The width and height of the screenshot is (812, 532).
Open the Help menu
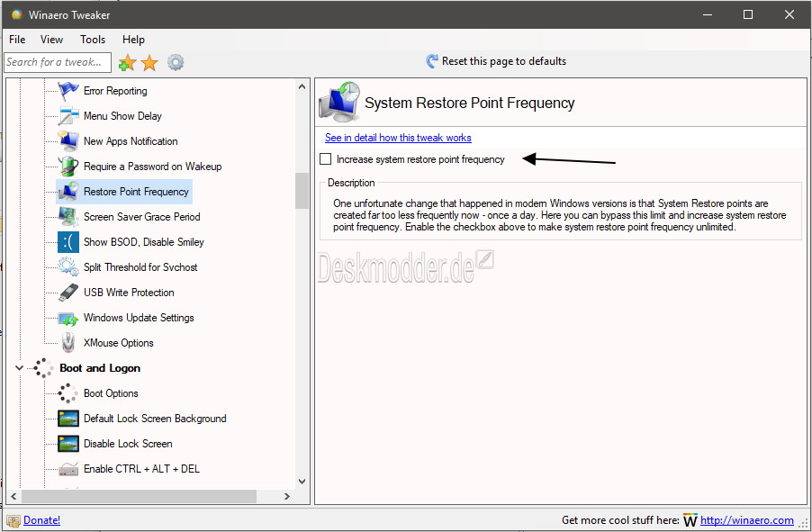click(133, 40)
